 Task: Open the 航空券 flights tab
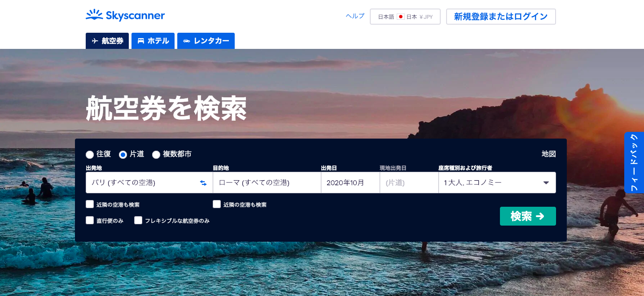click(107, 41)
